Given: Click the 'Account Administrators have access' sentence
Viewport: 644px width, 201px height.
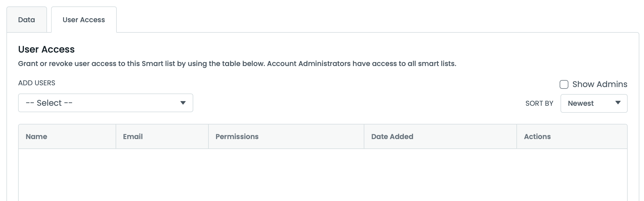Looking at the screenshot, I should (x=361, y=64).
